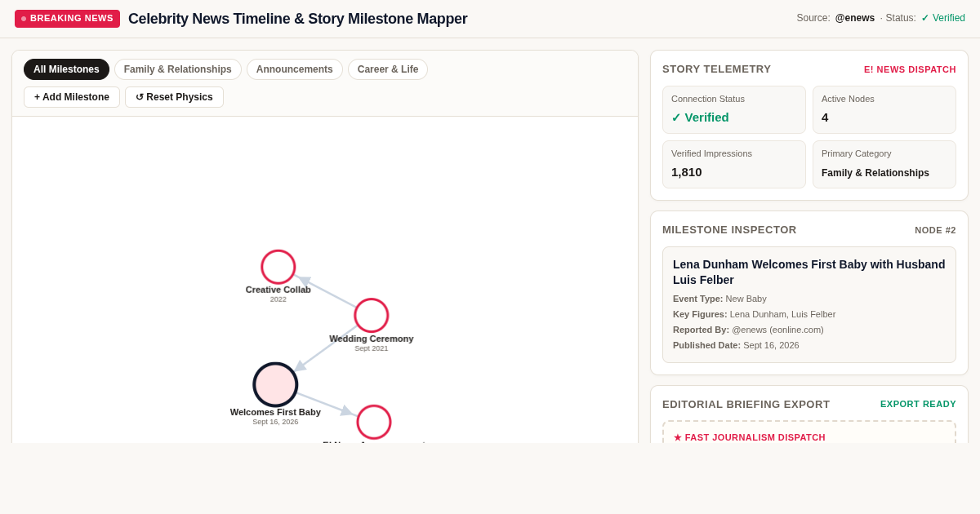The image size is (980, 514).
Task: Click the NODE #2 label
Action: [x=935, y=230]
